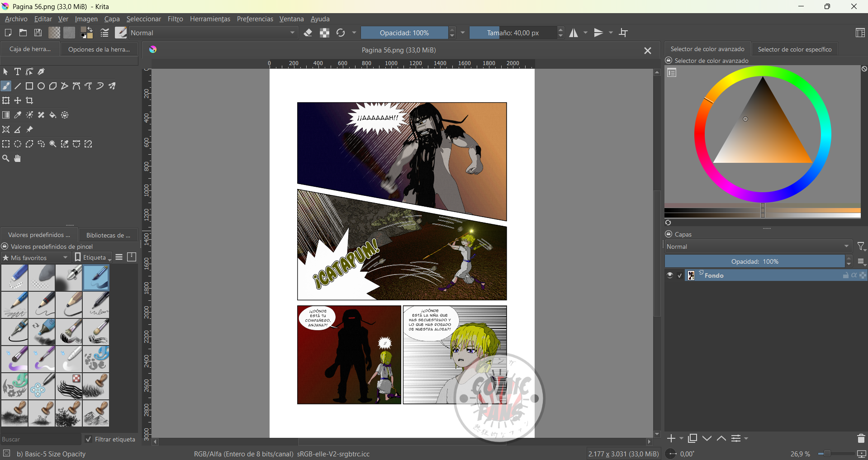Open the Etiqueta dropdown
The image size is (868, 460).
tap(93, 257)
